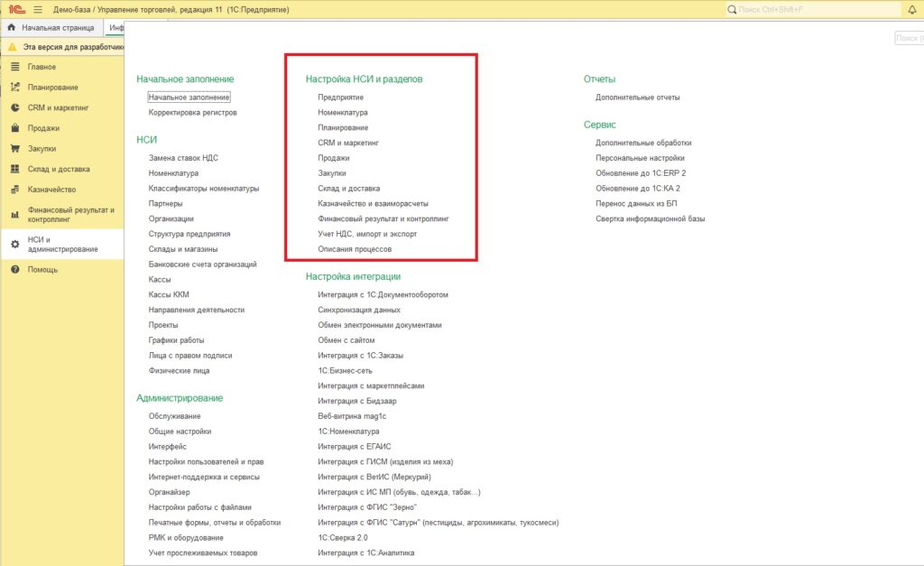Open Замена ставок НДС

pyautogui.click(x=183, y=158)
